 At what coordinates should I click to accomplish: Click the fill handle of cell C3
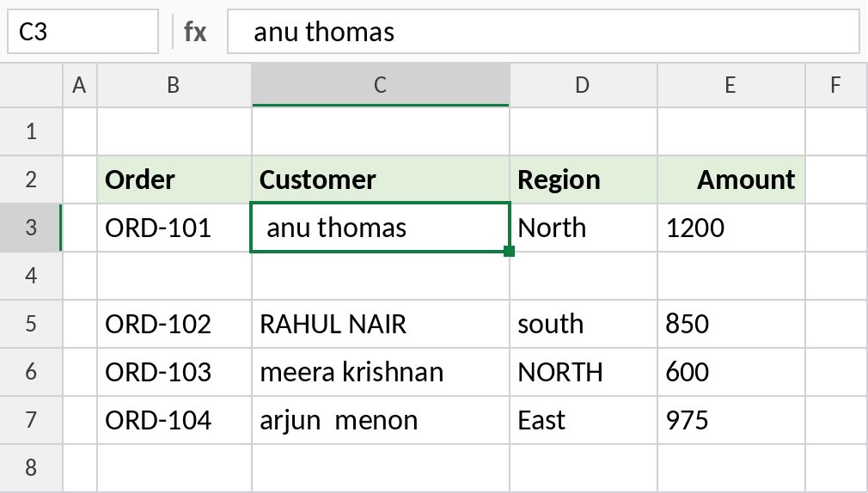510,251
